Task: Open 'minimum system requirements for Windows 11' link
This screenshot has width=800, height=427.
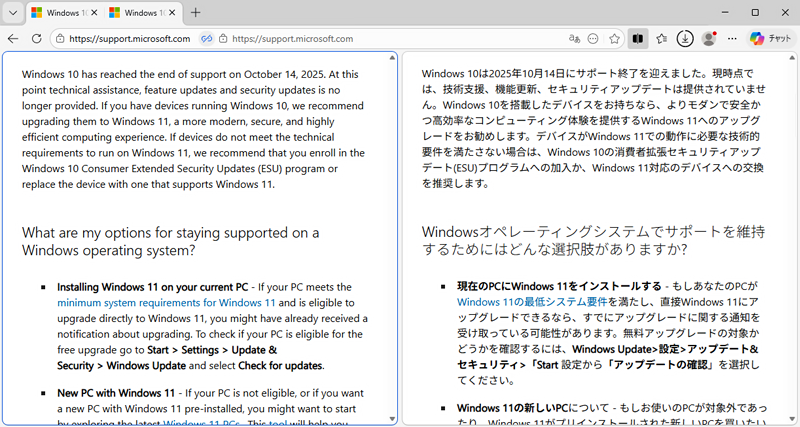Action: (x=166, y=302)
